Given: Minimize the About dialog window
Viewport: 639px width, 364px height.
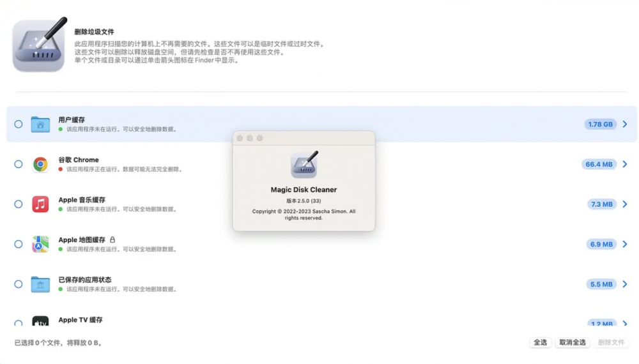Looking at the screenshot, I should point(250,138).
